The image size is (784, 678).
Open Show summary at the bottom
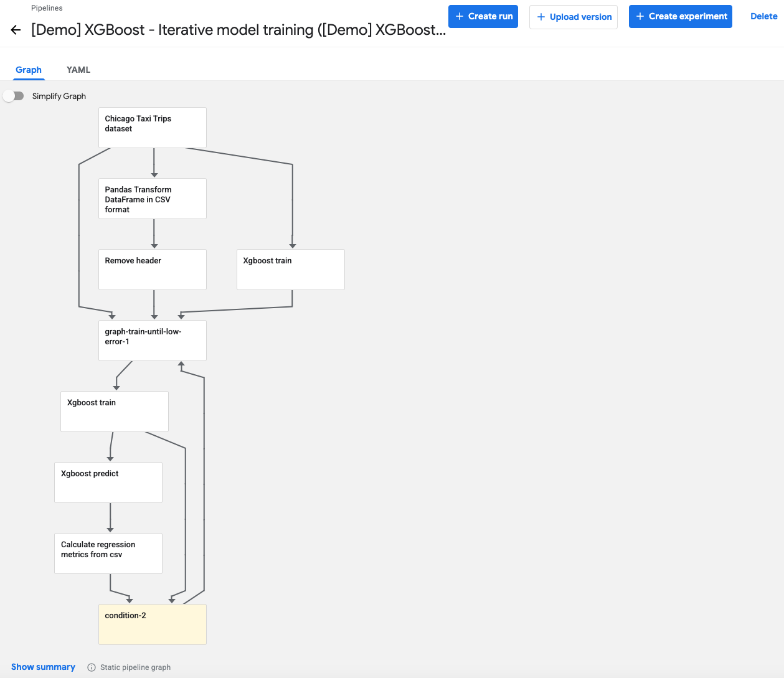pyautogui.click(x=43, y=667)
